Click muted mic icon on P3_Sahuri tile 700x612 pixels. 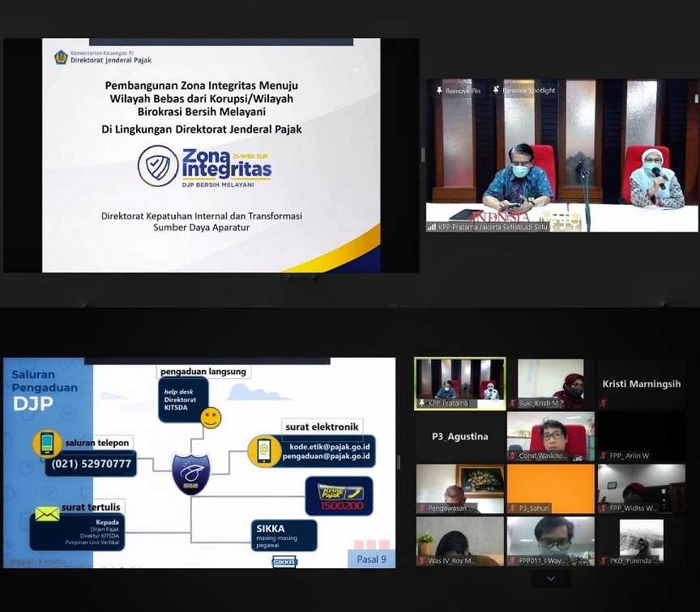512,508
